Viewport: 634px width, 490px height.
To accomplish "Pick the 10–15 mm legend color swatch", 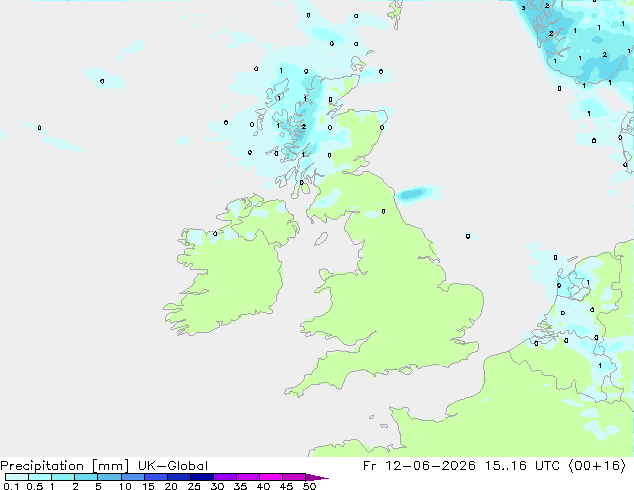I will coord(132,477).
